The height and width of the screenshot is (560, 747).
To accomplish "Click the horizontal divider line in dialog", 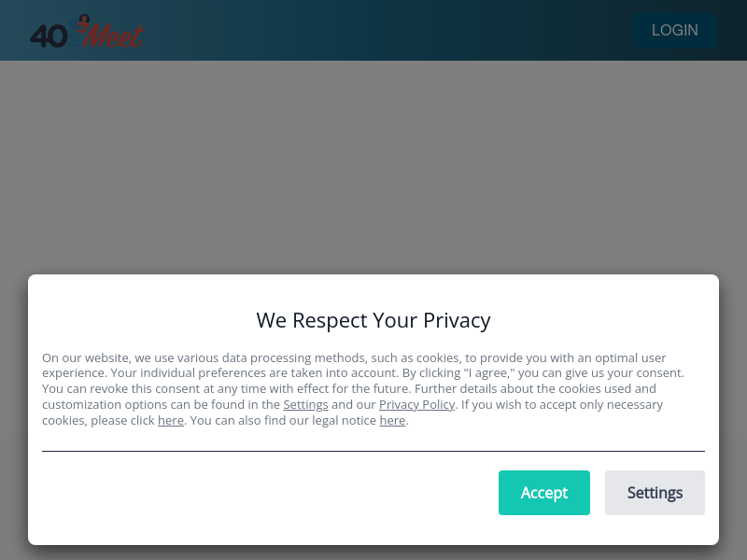I will coord(373,451).
